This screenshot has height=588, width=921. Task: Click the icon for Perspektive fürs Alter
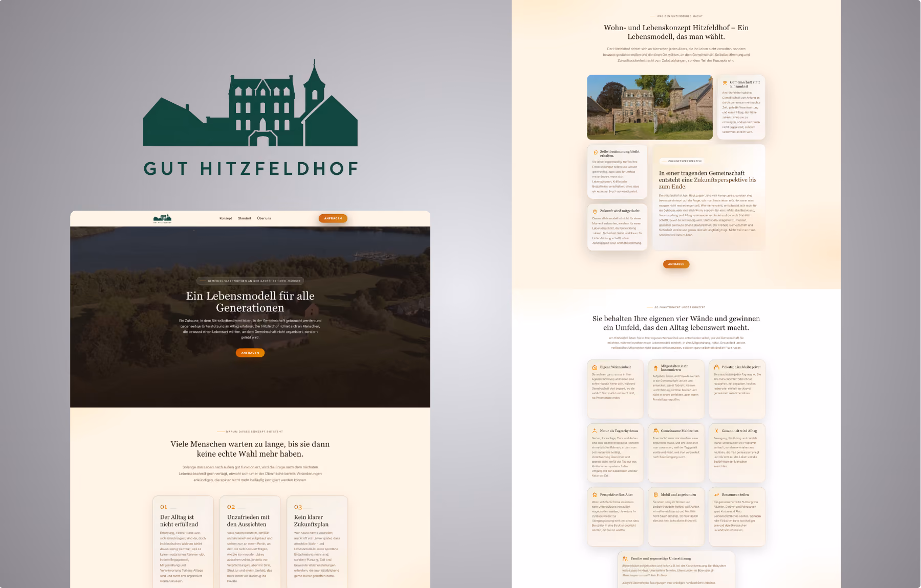coord(595,495)
